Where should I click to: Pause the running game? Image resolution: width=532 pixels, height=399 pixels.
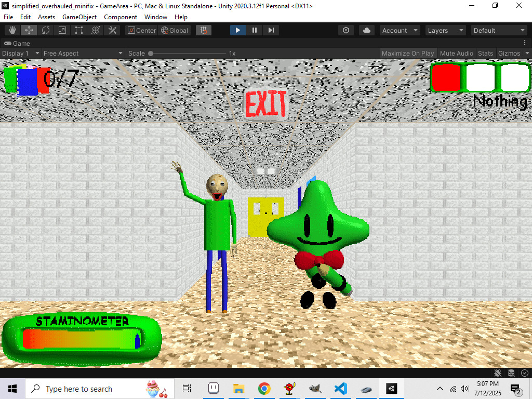click(x=254, y=30)
